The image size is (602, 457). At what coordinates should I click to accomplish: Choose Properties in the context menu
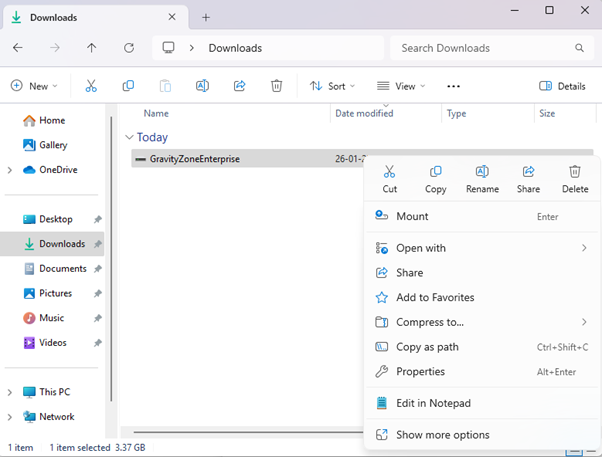click(420, 371)
